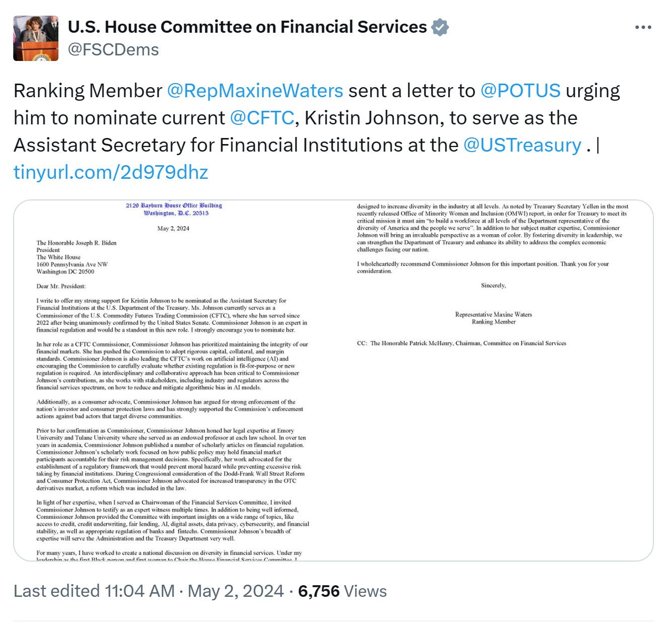Open the three-dot more options menu
The image size is (672, 622).
(643, 28)
